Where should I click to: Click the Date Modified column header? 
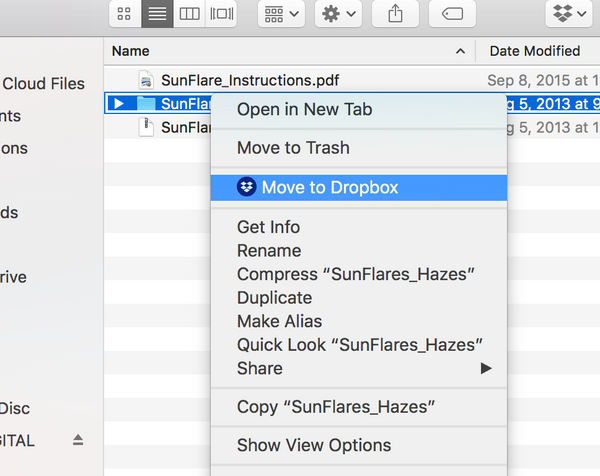point(534,50)
